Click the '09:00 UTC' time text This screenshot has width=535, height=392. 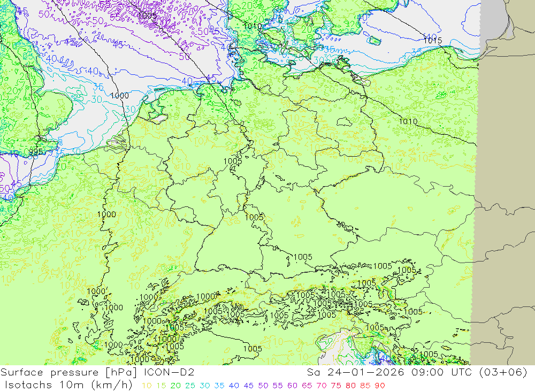coord(441,372)
